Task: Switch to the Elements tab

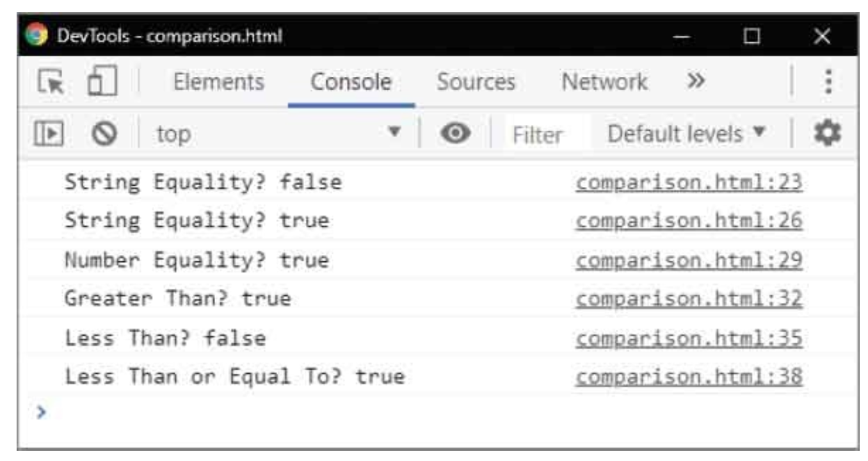Action: pos(219,82)
